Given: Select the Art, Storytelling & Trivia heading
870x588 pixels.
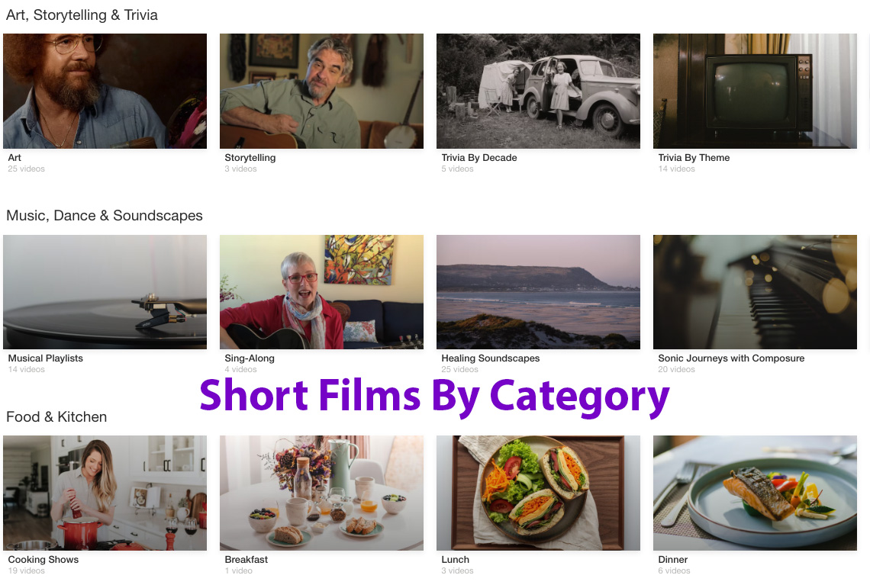Looking at the screenshot, I should (x=82, y=15).
